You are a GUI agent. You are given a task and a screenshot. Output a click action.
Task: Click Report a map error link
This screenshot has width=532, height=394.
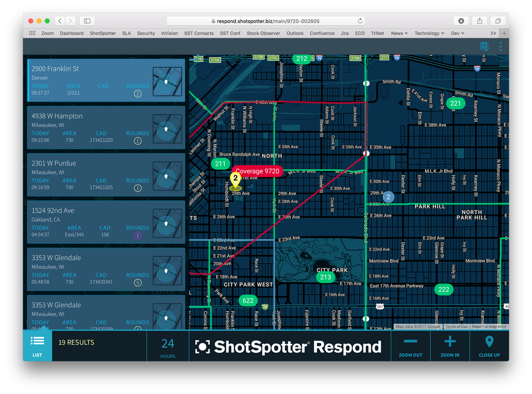coord(489,327)
